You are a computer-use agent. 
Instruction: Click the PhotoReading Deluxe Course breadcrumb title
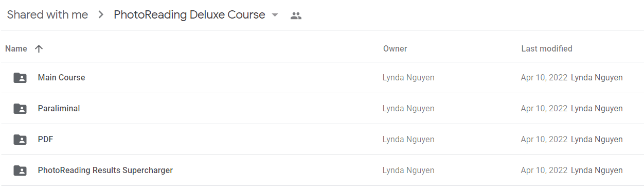[189, 15]
